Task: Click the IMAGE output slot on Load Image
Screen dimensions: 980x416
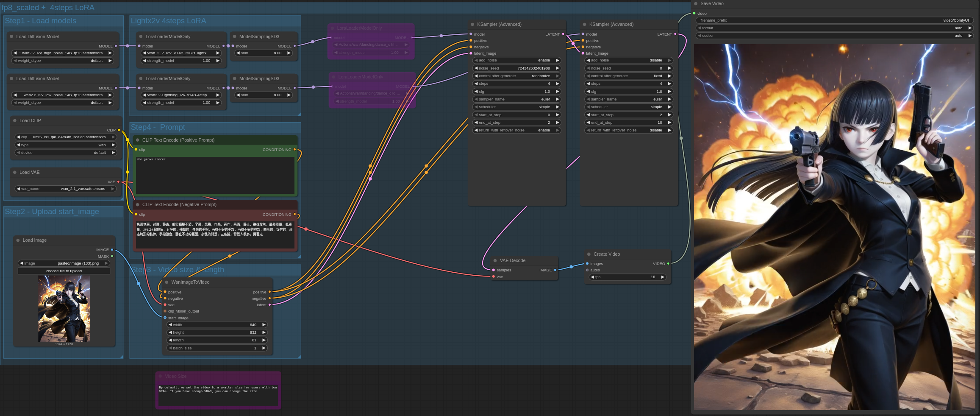Action: [112, 250]
